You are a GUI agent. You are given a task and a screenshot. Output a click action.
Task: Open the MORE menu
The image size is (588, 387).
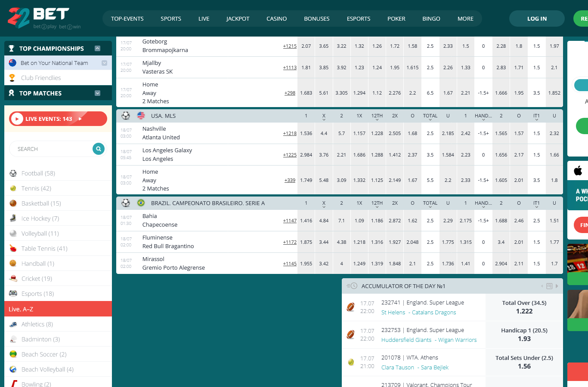click(x=465, y=18)
